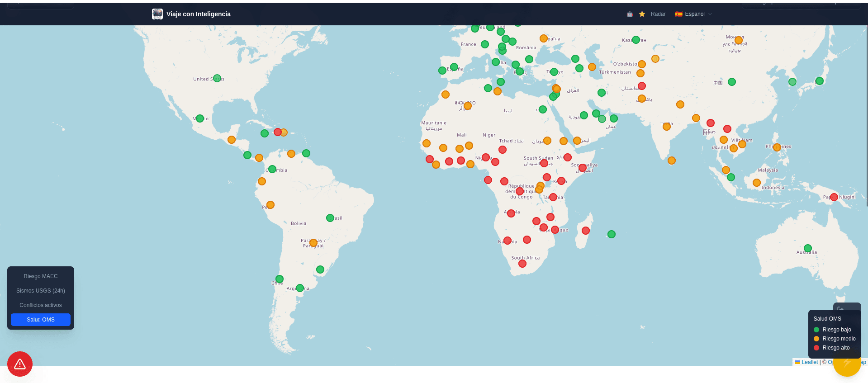Click the Niger country label on map
The width and height of the screenshot is (868, 383).
(x=489, y=135)
